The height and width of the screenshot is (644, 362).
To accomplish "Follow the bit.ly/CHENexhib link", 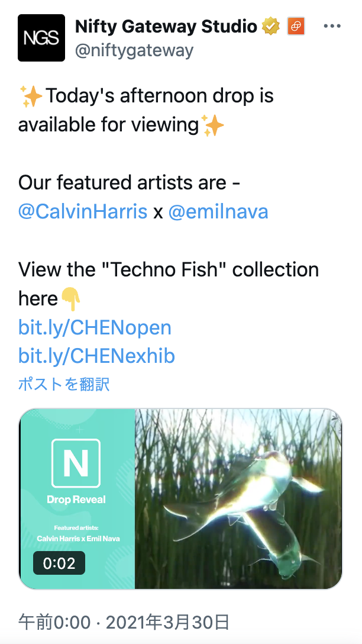I will [x=96, y=356].
